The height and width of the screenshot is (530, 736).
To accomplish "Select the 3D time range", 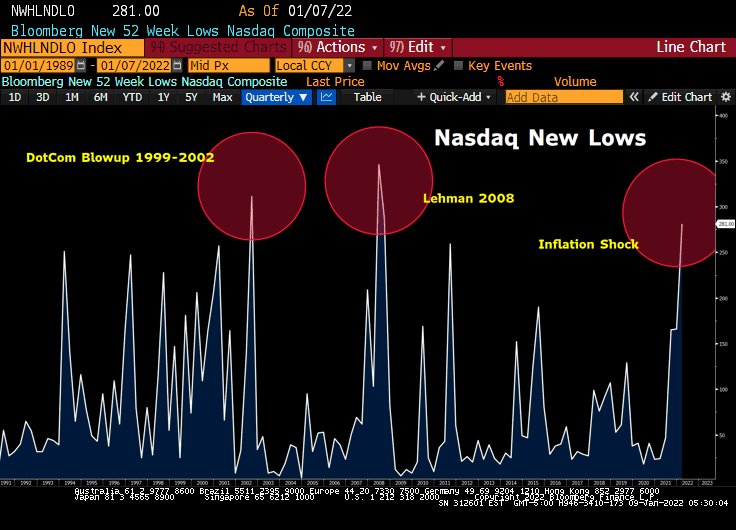I will pyautogui.click(x=43, y=97).
